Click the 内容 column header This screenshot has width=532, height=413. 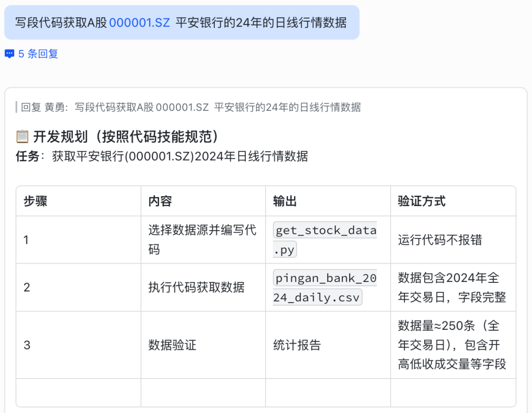coord(203,201)
